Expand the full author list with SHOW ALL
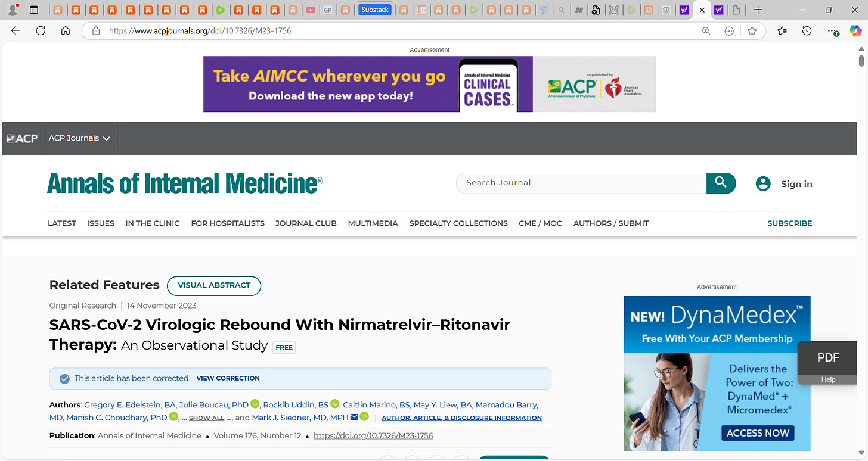The image size is (868, 461). click(x=206, y=418)
